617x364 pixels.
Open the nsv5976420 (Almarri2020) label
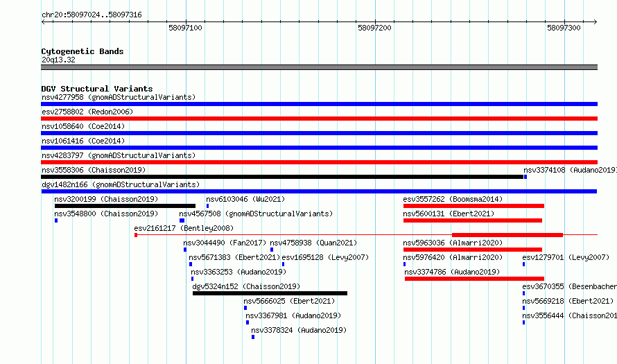click(453, 257)
